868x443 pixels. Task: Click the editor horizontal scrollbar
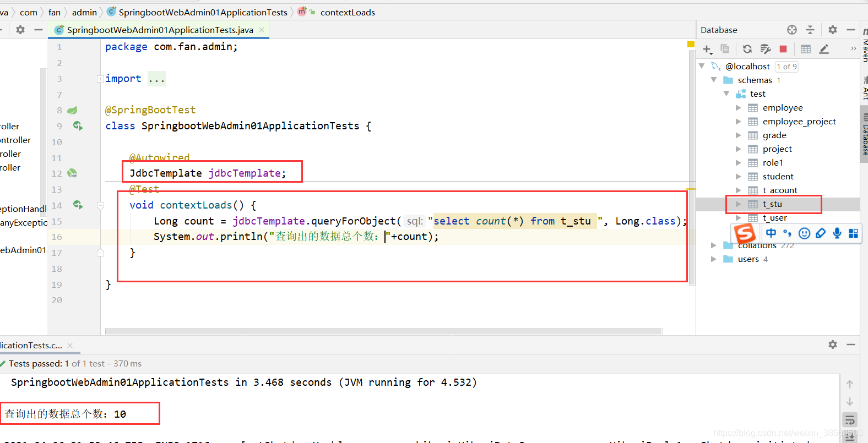[383, 331]
